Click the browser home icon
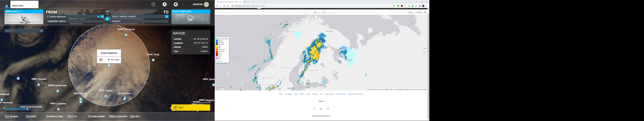This screenshot has height=121, width=644. point(228,6)
